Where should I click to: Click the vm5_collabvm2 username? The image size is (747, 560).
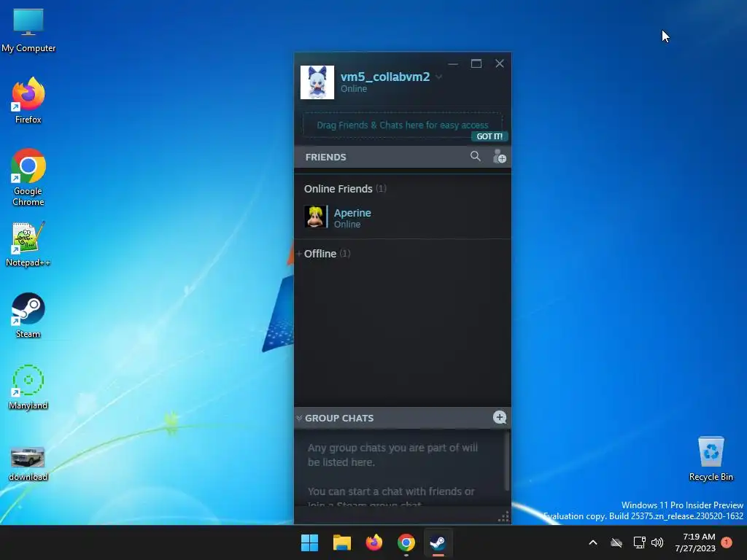[x=385, y=77]
